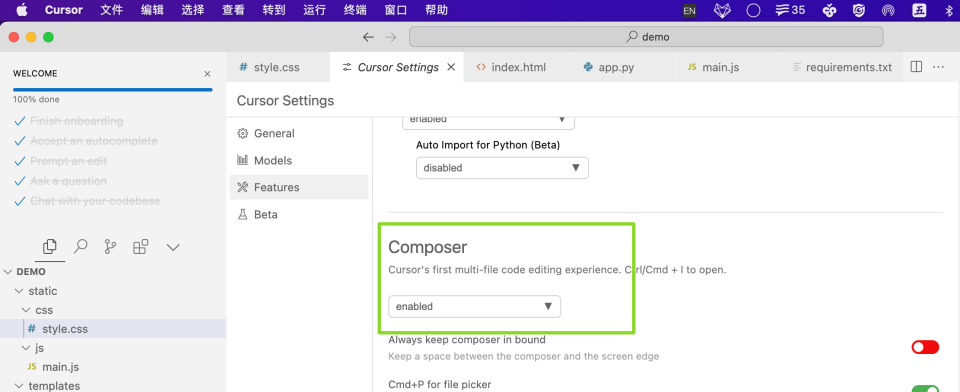Open Composer enabled dropdown
The image size is (960, 392).
tap(474, 306)
